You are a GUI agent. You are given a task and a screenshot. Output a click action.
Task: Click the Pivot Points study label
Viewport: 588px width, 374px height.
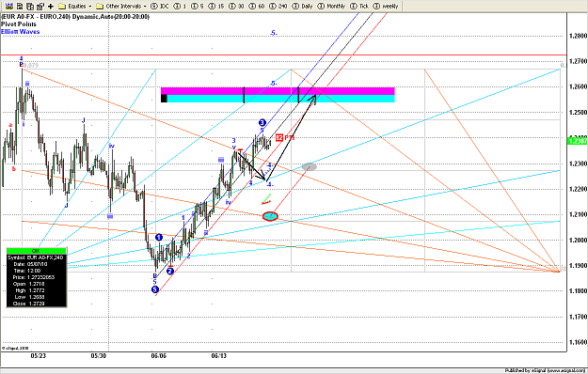[19, 24]
